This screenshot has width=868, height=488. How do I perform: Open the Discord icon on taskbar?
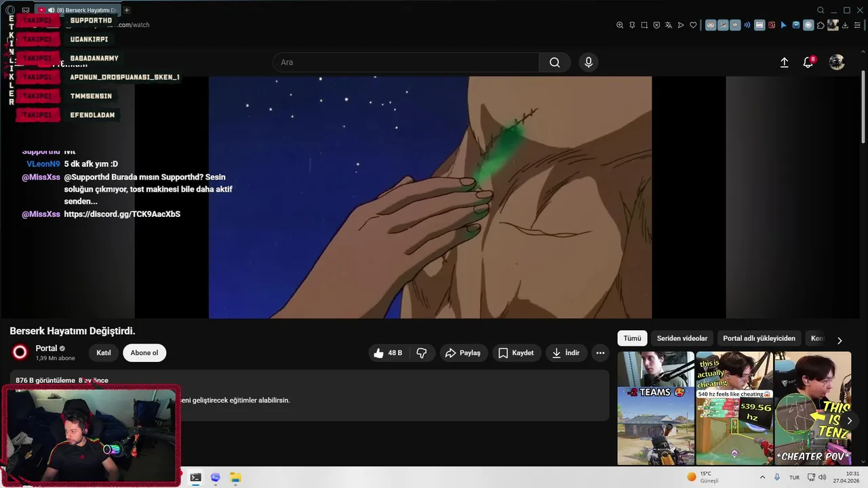[216, 477]
